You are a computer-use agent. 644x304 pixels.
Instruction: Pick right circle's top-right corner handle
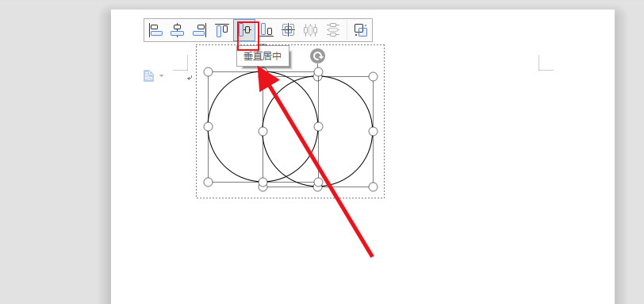(x=373, y=76)
